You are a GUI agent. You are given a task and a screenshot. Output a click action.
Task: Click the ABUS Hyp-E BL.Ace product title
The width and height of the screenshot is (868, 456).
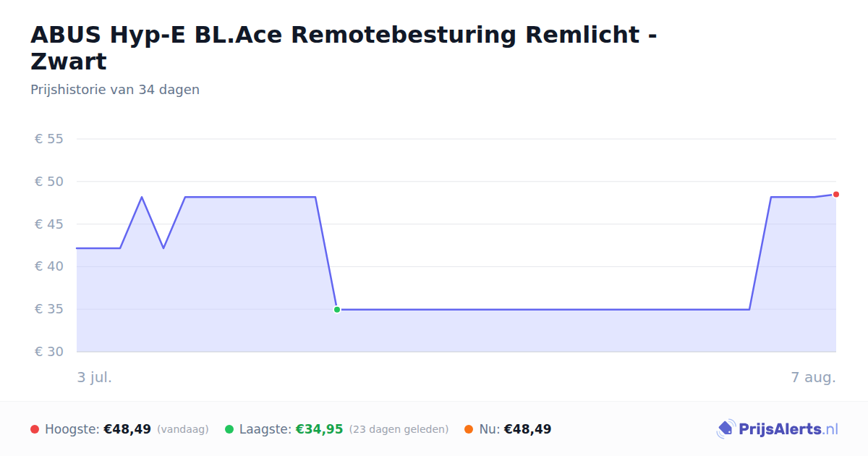pos(344,48)
